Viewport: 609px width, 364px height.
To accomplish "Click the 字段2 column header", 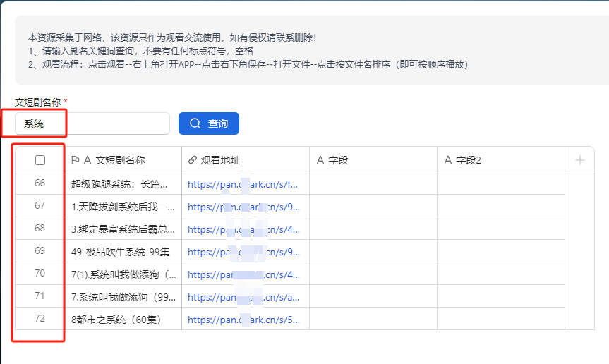I will [500, 160].
